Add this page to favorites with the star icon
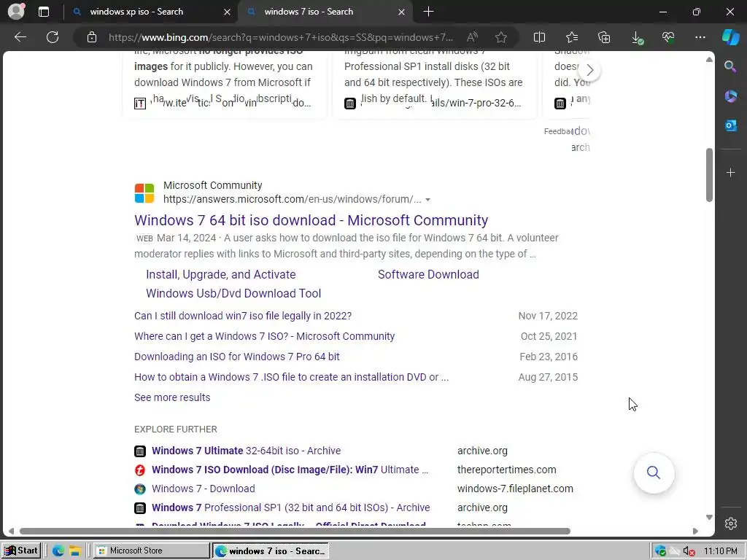The image size is (747, 560). coord(500,37)
